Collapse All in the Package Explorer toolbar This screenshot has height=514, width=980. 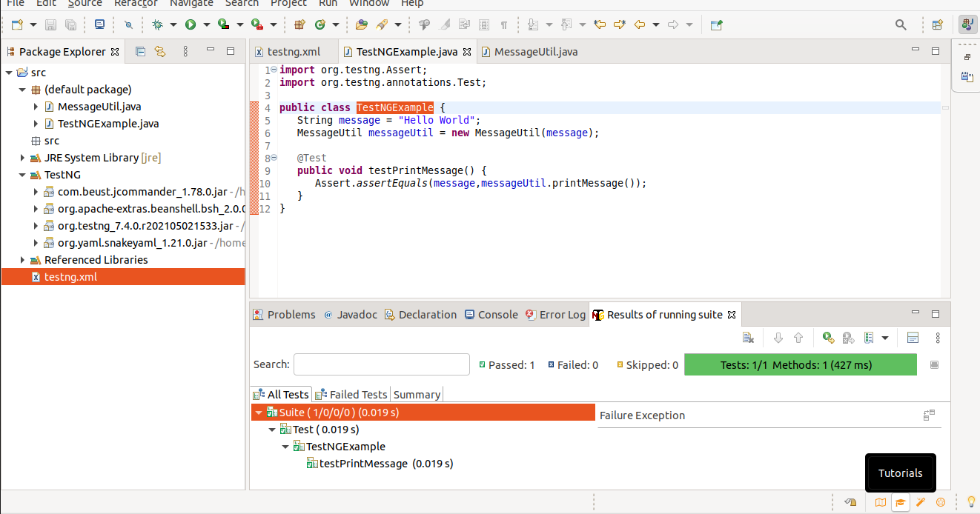tap(140, 51)
